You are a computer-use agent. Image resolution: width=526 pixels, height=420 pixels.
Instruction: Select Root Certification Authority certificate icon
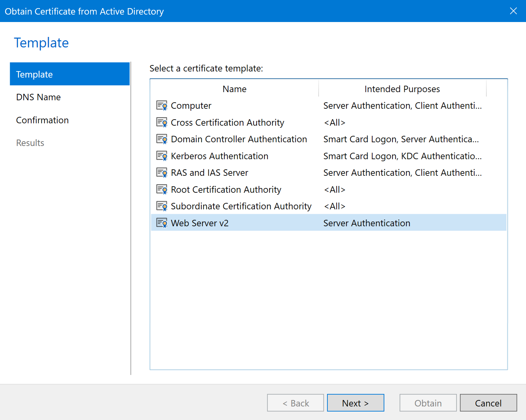[x=162, y=189]
